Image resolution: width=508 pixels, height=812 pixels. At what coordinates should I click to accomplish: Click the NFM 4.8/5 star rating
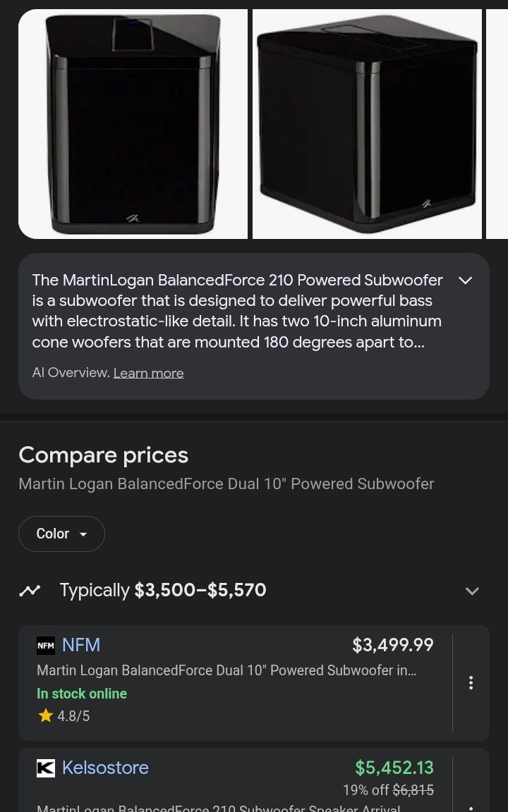coord(64,716)
